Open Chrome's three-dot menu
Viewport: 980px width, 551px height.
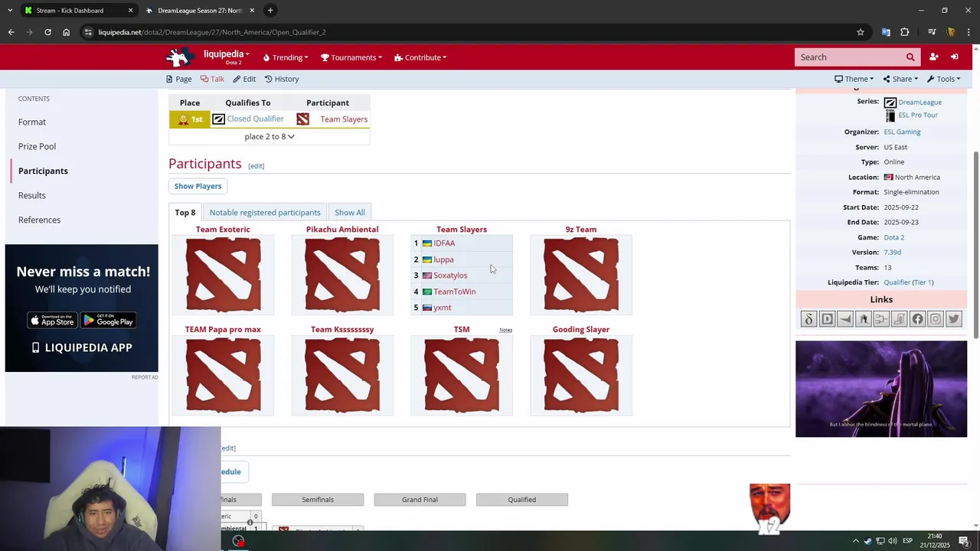coord(969,32)
